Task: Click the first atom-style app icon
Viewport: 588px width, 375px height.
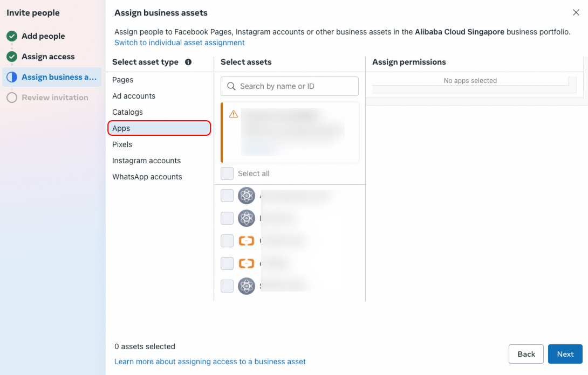Action: coord(247,196)
